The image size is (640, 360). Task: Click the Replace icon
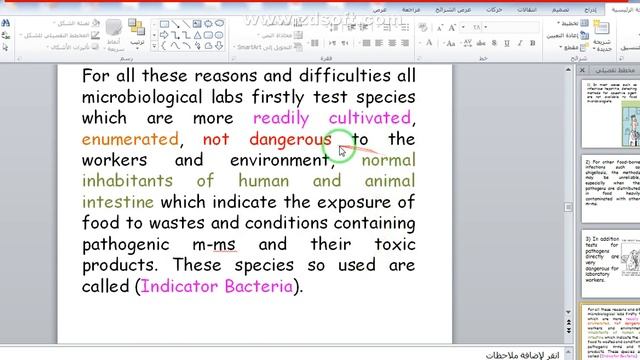click(x=5, y=35)
